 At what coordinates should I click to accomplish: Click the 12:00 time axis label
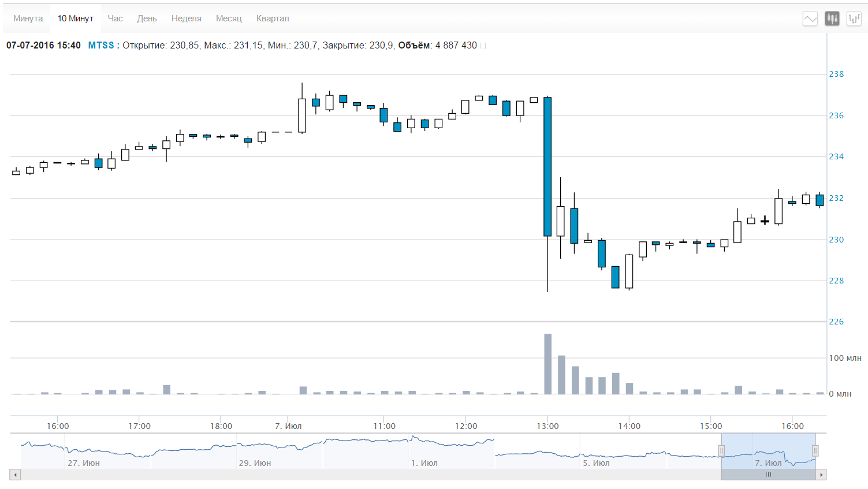coord(466,427)
